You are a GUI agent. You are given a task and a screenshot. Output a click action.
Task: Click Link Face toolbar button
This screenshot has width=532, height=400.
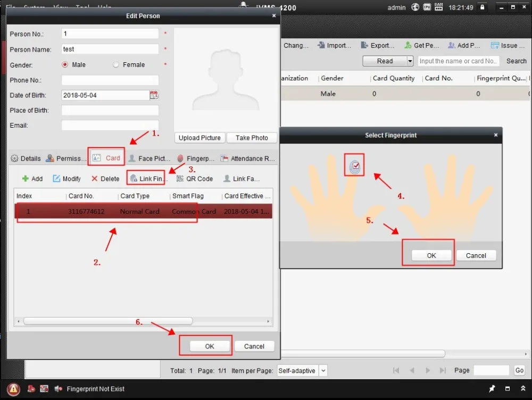coord(241,179)
